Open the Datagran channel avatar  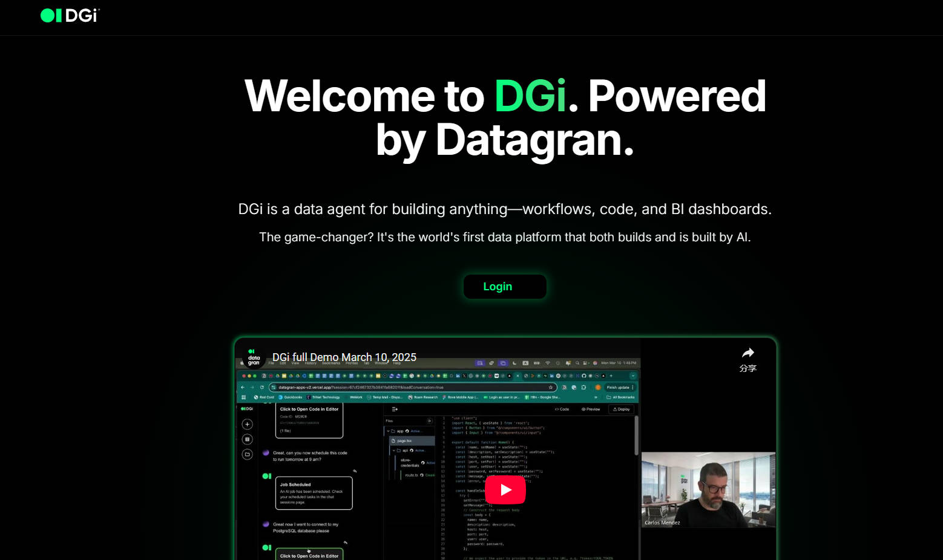[254, 357]
